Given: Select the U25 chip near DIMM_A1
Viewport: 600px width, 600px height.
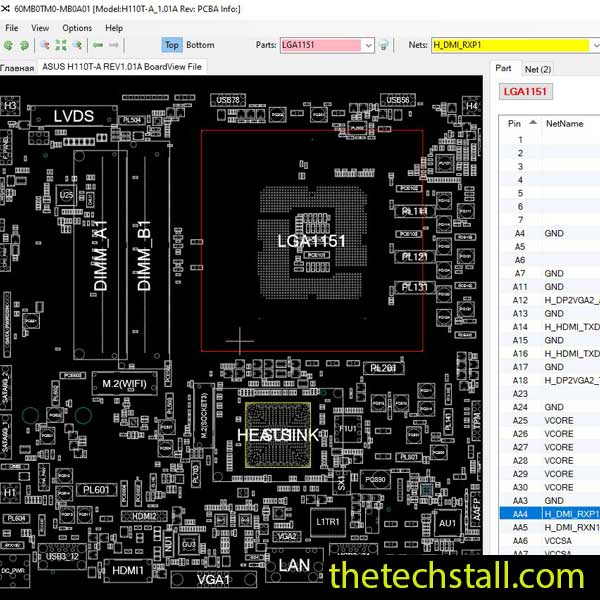Looking at the screenshot, I should (x=66, y=195).
